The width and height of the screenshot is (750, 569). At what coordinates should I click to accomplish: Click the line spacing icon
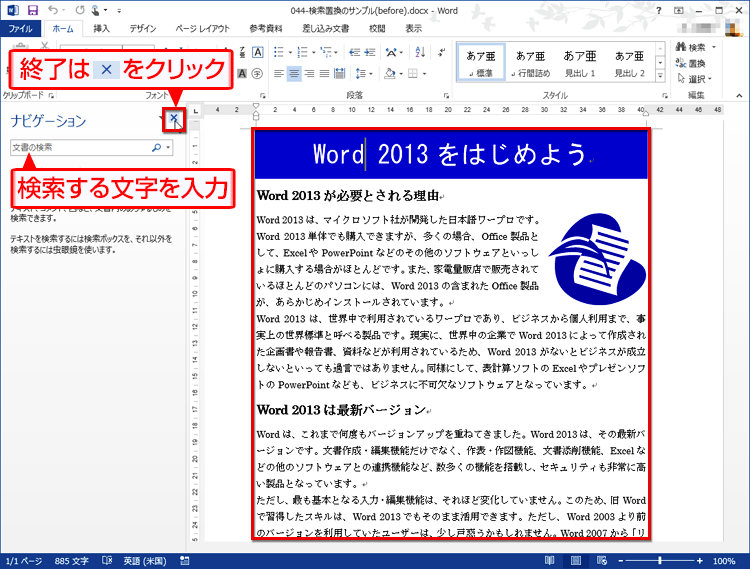pos(361,74)
